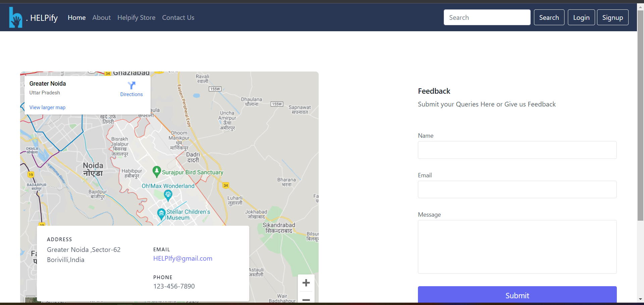Focus the Email input field
Image resolution: width=644 pixels, height=305 pixels.
click(517, 189)
